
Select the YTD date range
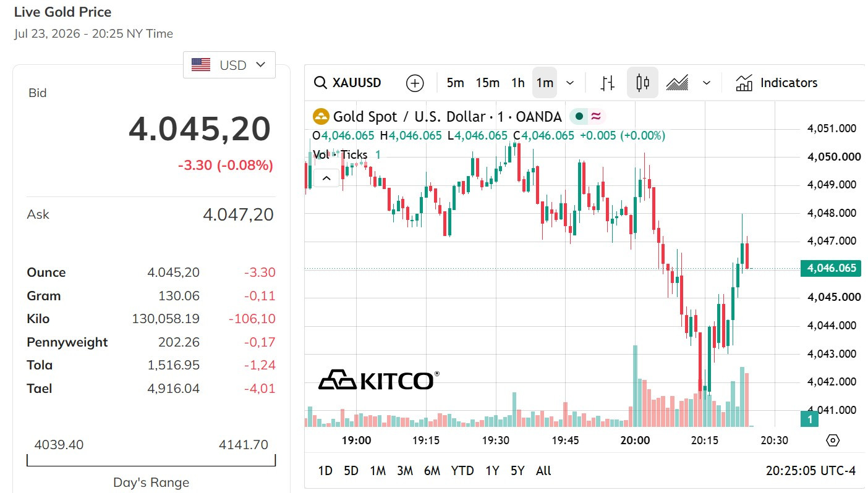click(x=462, y=471)
